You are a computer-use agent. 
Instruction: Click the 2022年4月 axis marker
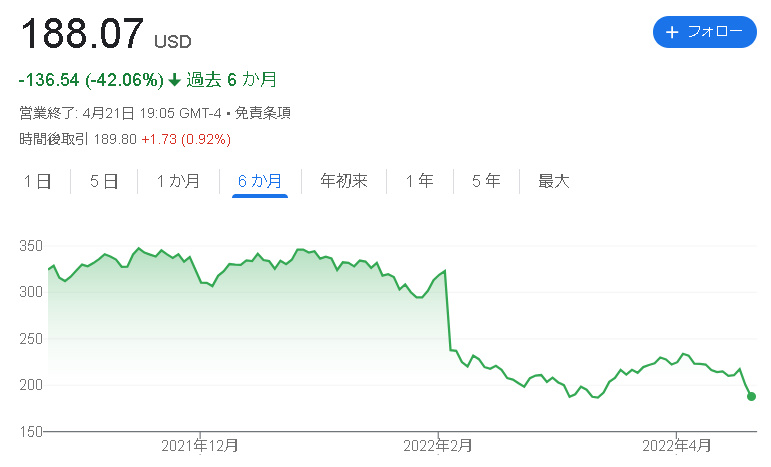click(x=677, y=446)
